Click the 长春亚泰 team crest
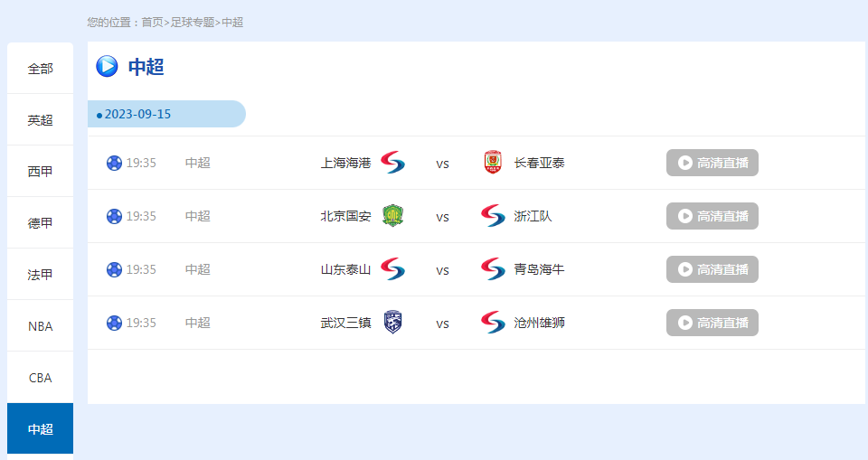 pyautogui.click(x=493, y=163)
